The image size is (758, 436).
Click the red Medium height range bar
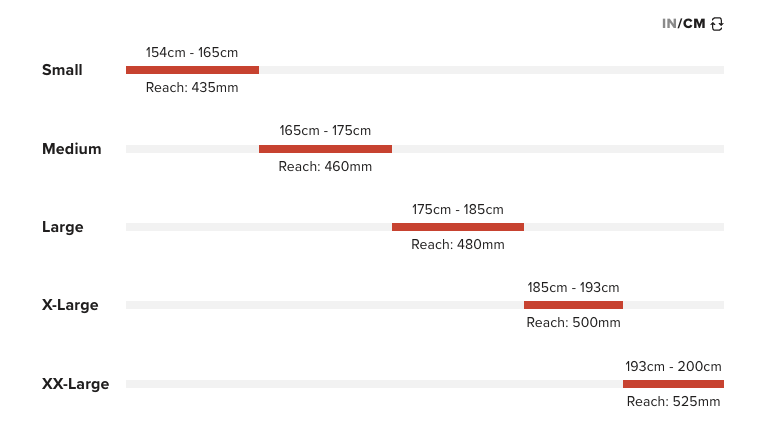coord(325,149)
